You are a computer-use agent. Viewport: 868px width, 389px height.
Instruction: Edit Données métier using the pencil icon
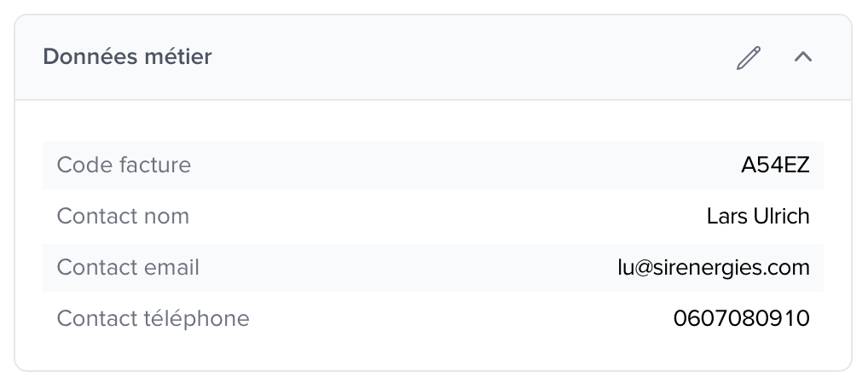pos(749,58)
